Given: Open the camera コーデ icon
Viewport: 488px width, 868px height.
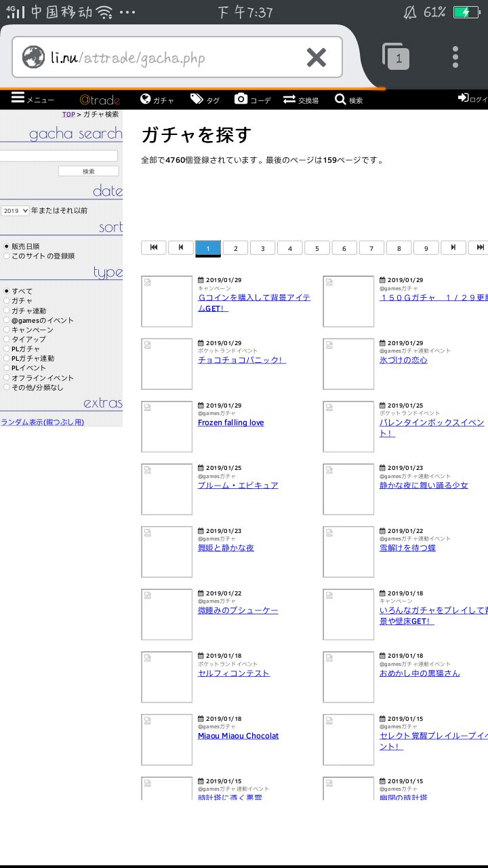Looking at the screenshot, I should (x=241, y=99).
